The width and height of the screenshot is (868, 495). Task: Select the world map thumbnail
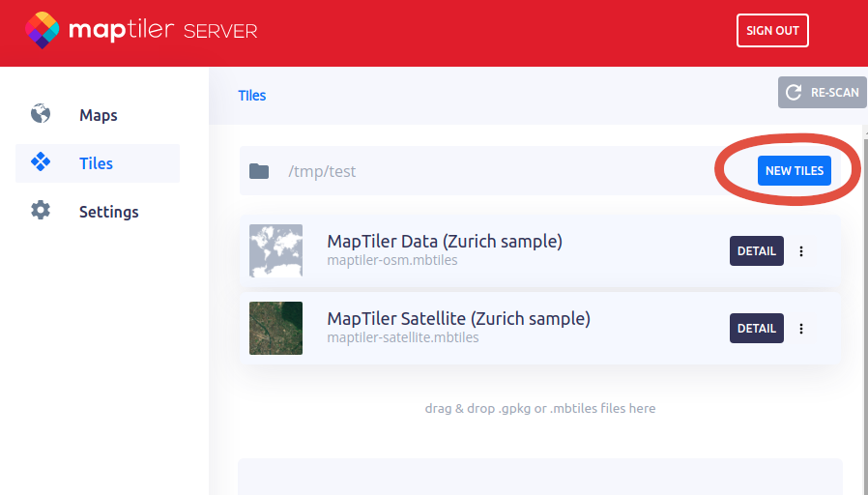click(x=275, y=251)
